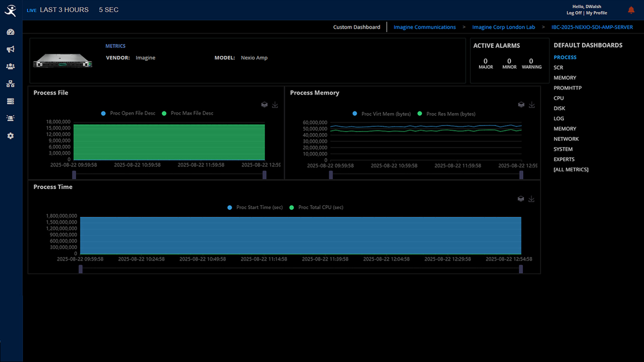Select the DISK default dashboard
644x362 pixels.
tap(559, 108)
